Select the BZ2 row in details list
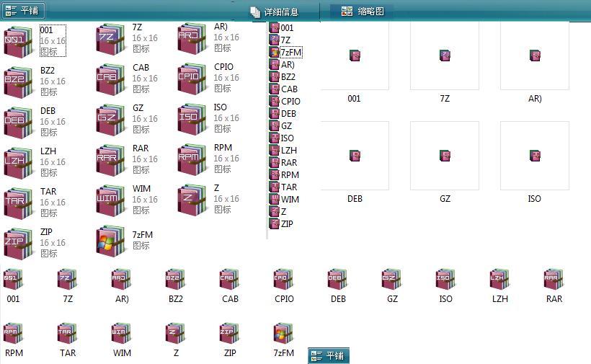Viewport: 591px width, 364px height. [x=283, y=77]
